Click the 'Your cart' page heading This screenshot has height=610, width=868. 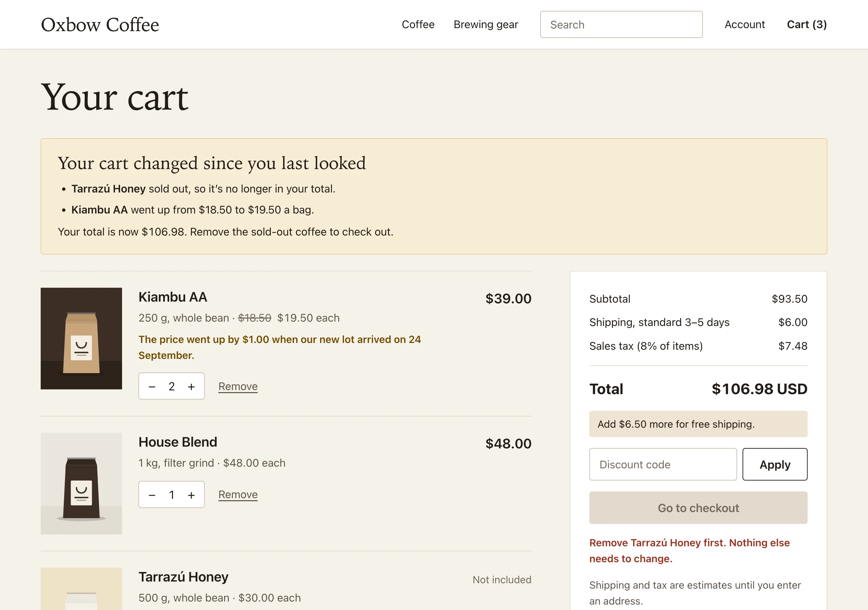115,97
